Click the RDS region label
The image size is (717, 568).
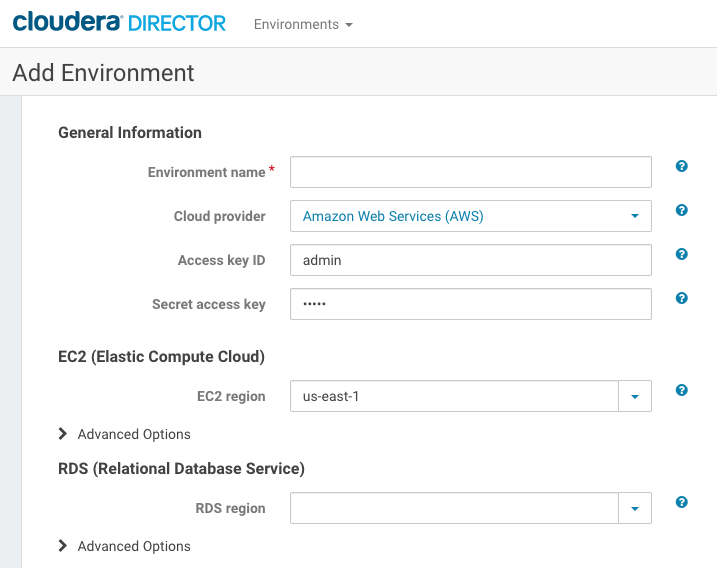[230, 509]
